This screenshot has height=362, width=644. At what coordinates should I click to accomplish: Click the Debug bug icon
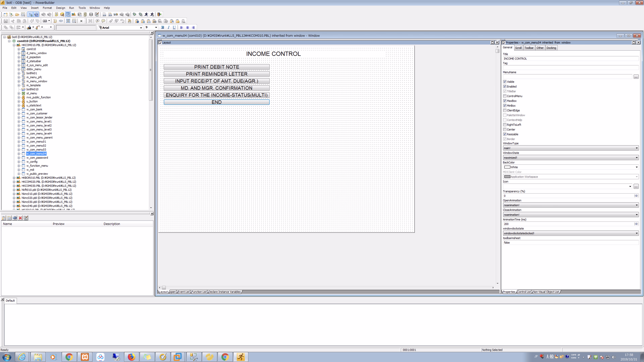pyautogui.click(x=135, y=14)
